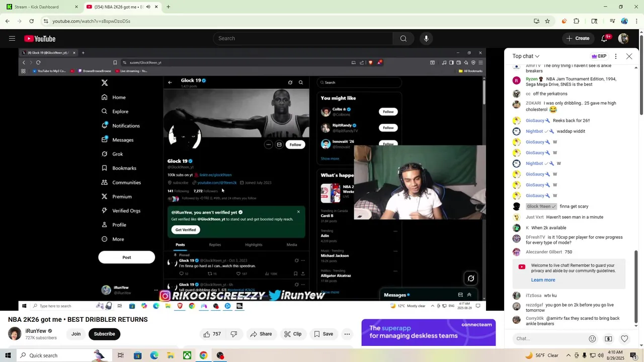The height and width of the screenshot is (362, 644).
Task: Mute the YouTube tab via speaker icon
Action: (x=148, y=7)
